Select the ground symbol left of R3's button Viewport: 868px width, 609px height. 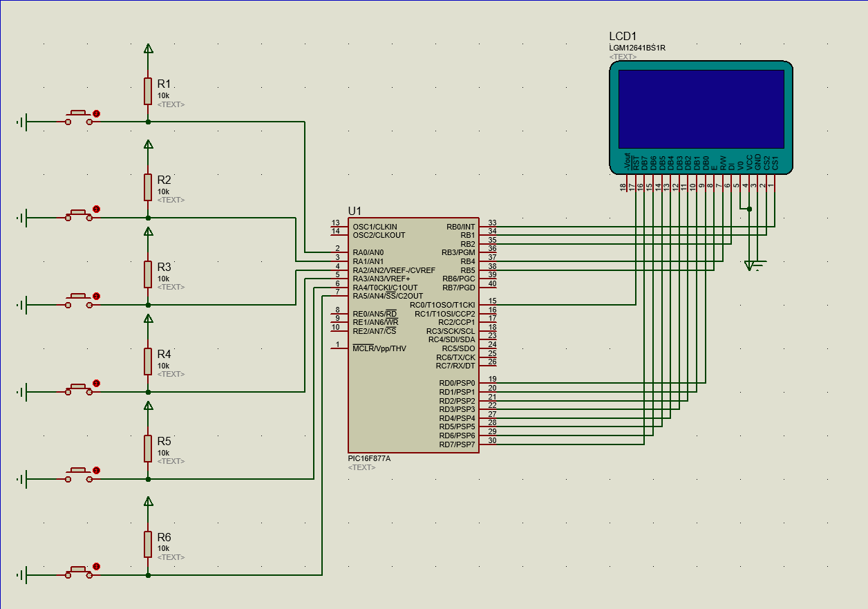coord(23,305)
